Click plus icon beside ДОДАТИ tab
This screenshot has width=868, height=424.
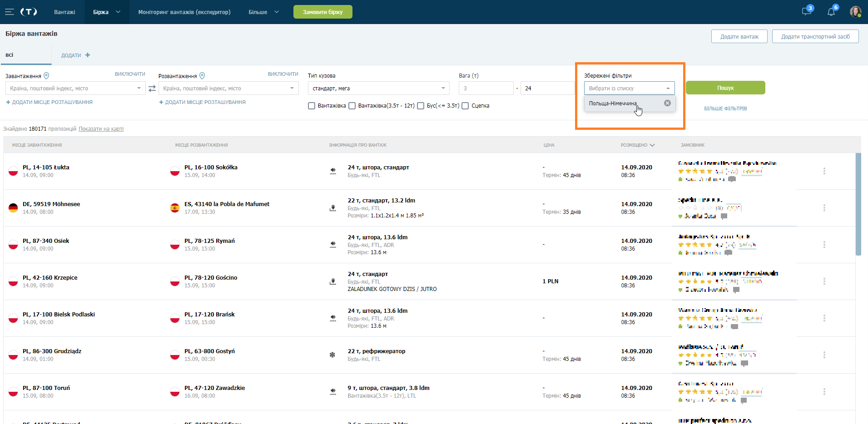(88, 55)
